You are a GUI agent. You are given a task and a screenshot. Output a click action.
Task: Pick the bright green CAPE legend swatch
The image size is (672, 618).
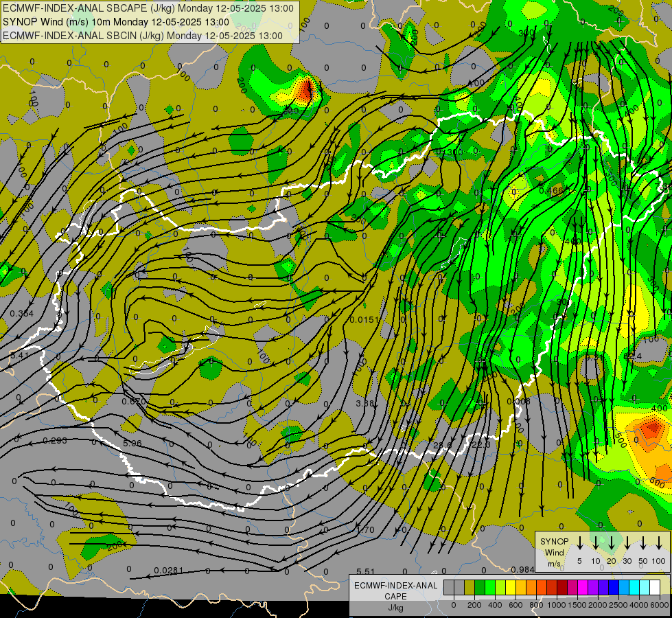point(490,587)
